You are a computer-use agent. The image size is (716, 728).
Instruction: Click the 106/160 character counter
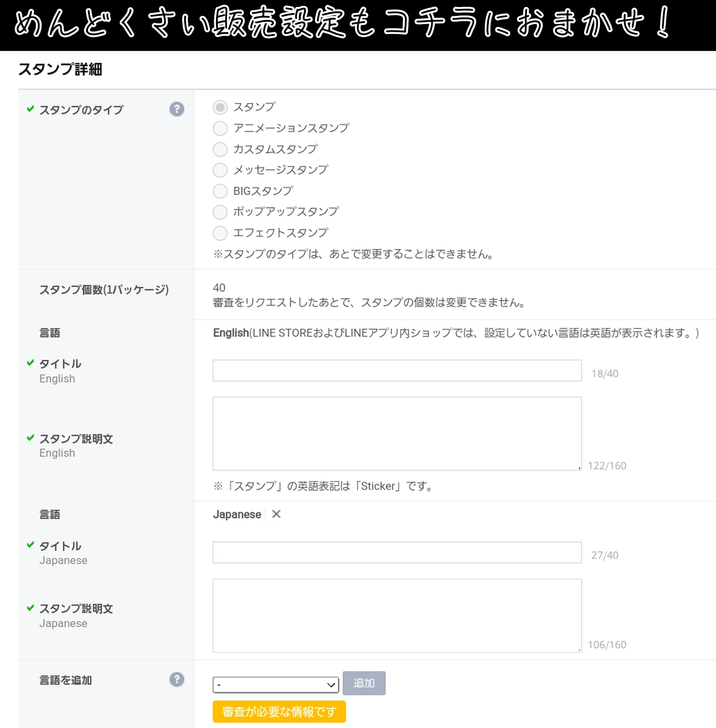pos(607,645)
